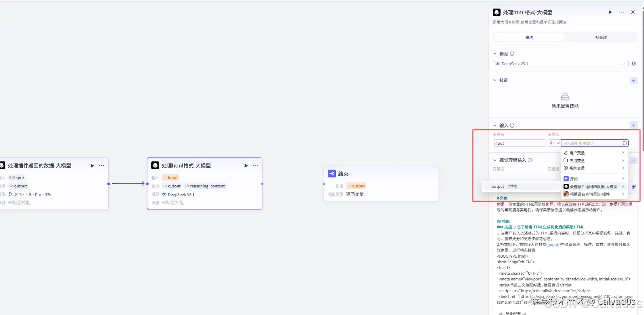The width and height of the screenshot is (644, 315).
Task: Close the 处理html格式-大模型 configuration panel
Action: point(633,12)
